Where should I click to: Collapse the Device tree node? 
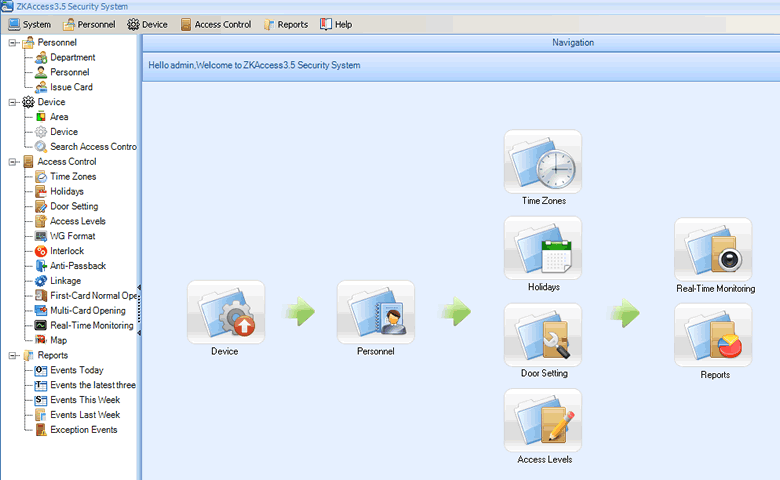[12, 102]
